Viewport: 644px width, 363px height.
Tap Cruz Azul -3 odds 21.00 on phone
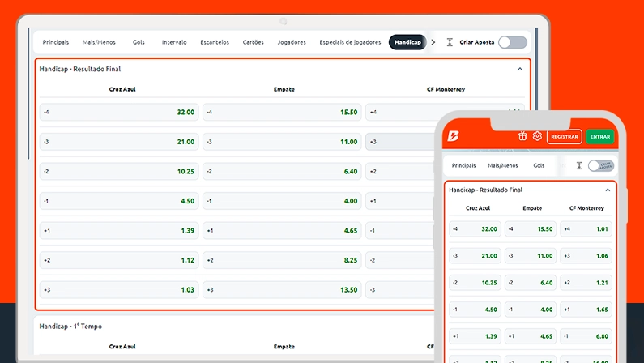pos(475,255)
